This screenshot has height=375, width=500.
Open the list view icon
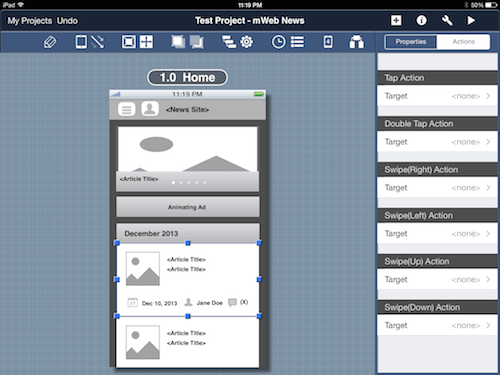tap(297, 42)
